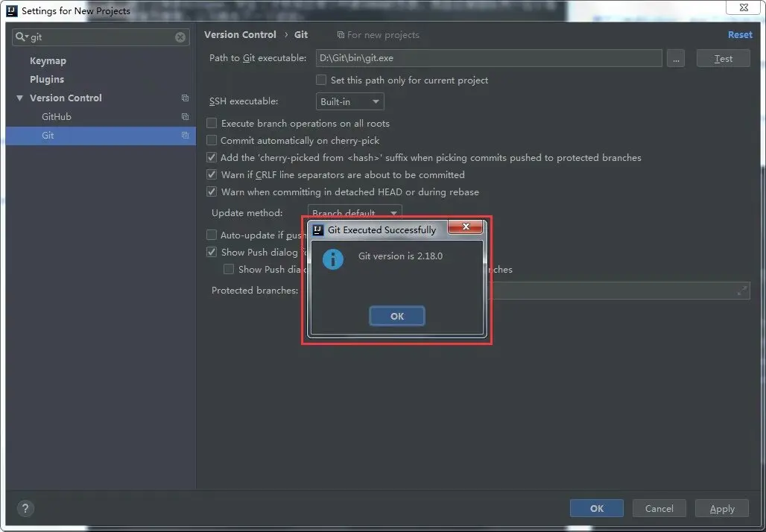Screen dimensions: 766x532
Task: Click the 'Protected branches:' label
Action: click(x=255, y=291)
